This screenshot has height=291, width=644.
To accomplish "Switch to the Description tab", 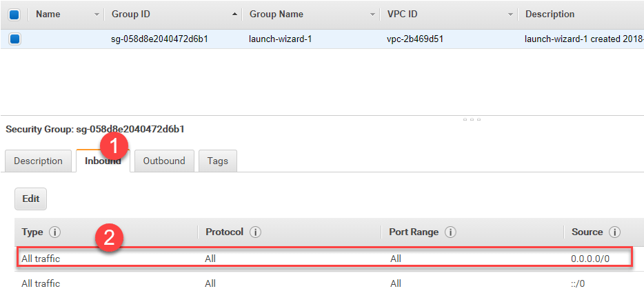I will 38,161.
